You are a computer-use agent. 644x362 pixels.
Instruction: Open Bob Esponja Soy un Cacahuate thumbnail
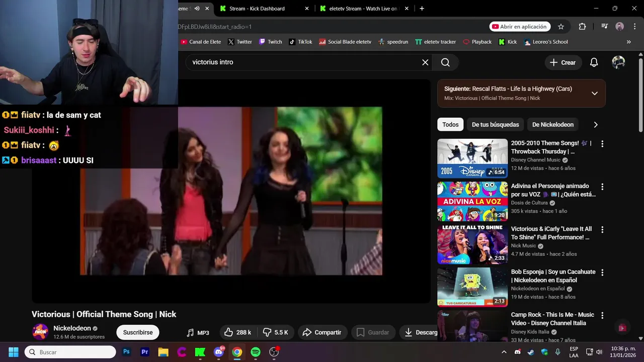tap(472, 287)
